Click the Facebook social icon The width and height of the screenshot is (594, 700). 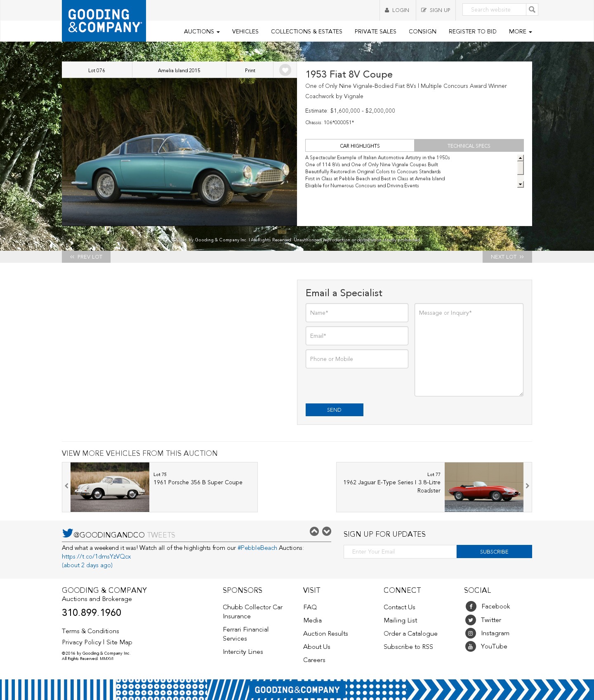coord(471,606)
